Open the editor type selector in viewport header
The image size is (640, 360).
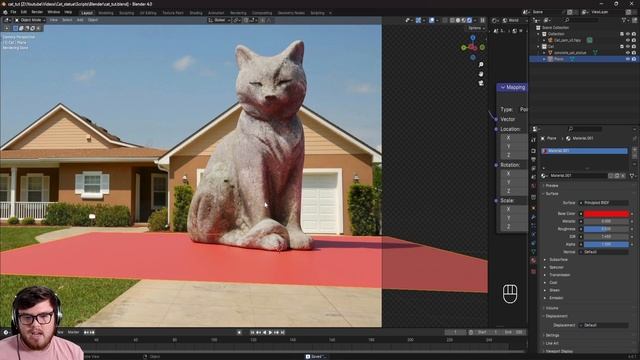7,20
